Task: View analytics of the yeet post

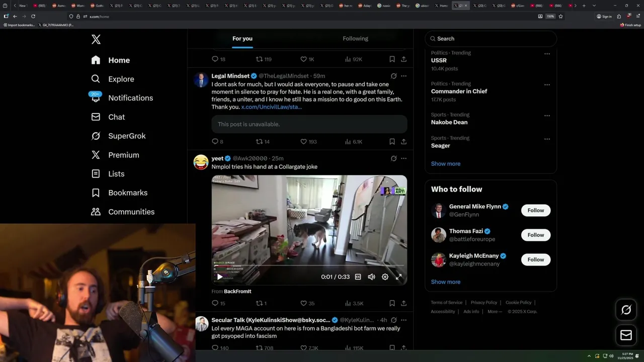Action: 354,303
